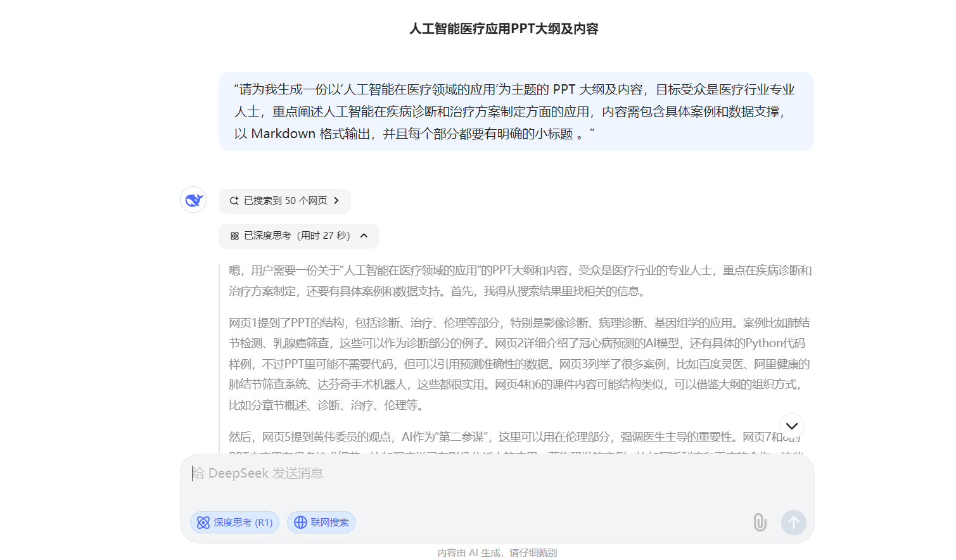Toggle the 深度思考 (R1) mode

[x=235, y=523]
